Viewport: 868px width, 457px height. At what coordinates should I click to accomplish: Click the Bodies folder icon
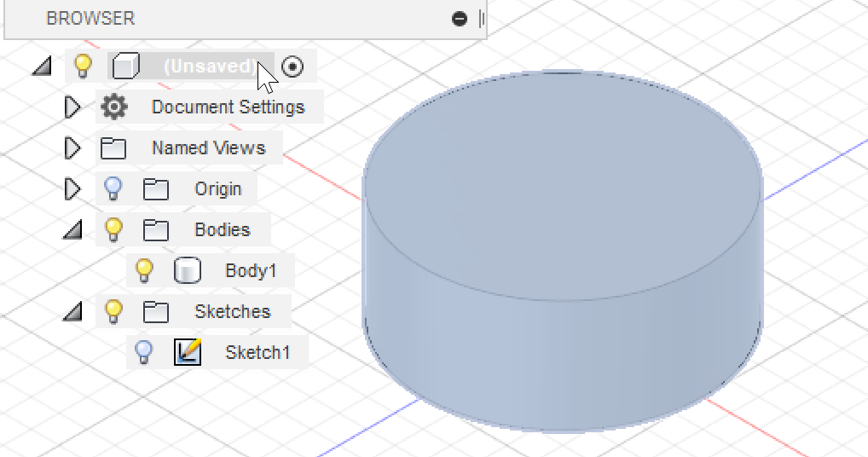[x=155, y=230]
